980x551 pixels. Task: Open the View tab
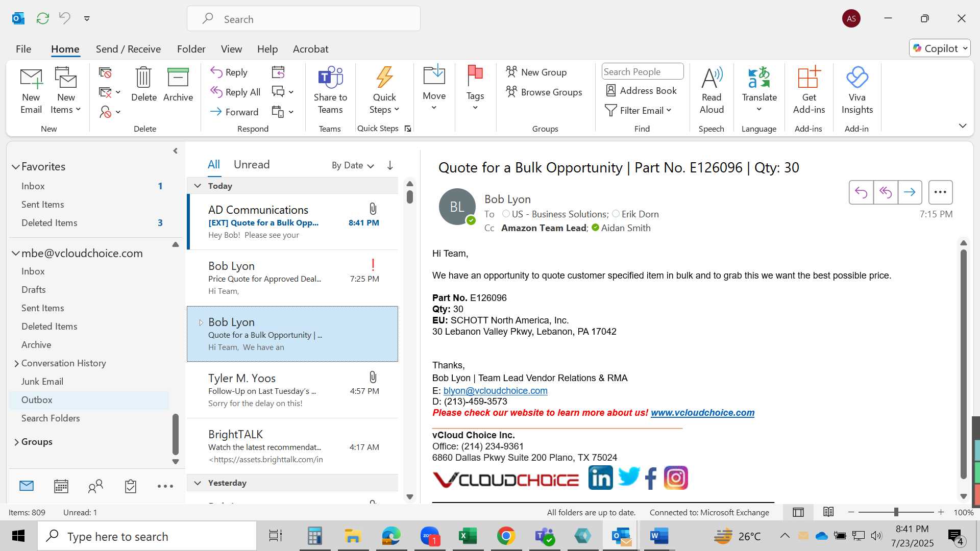tap(231, 49)
